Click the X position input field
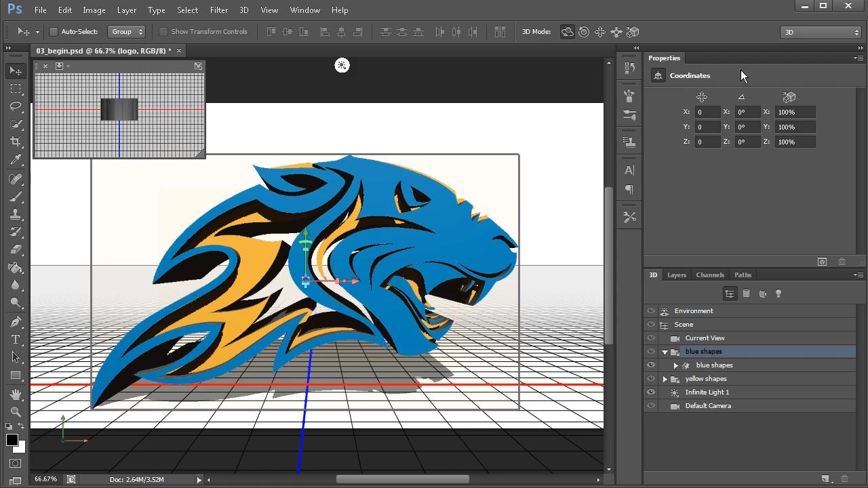This screenshot has height=488, width=868. click(x=707, y=112)
